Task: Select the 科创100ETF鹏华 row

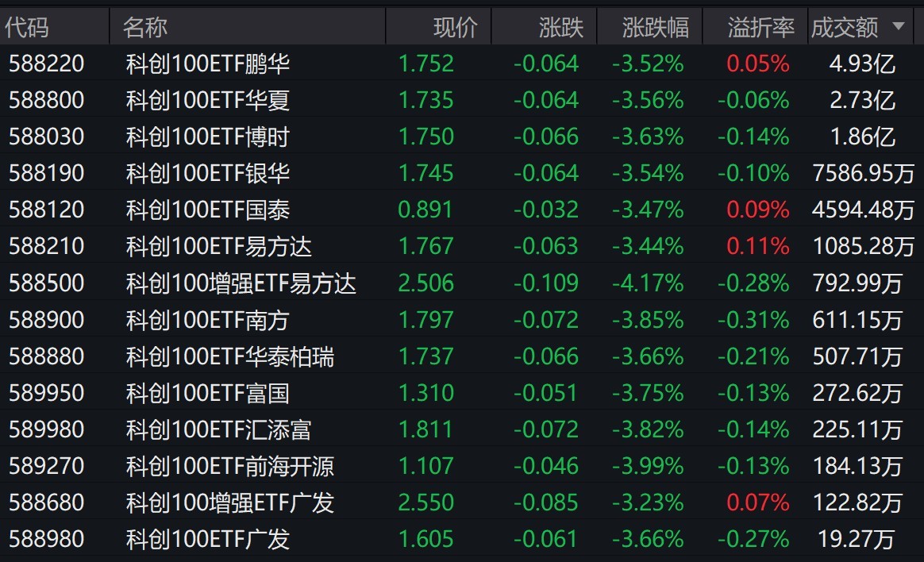Action: coord(462,63)
